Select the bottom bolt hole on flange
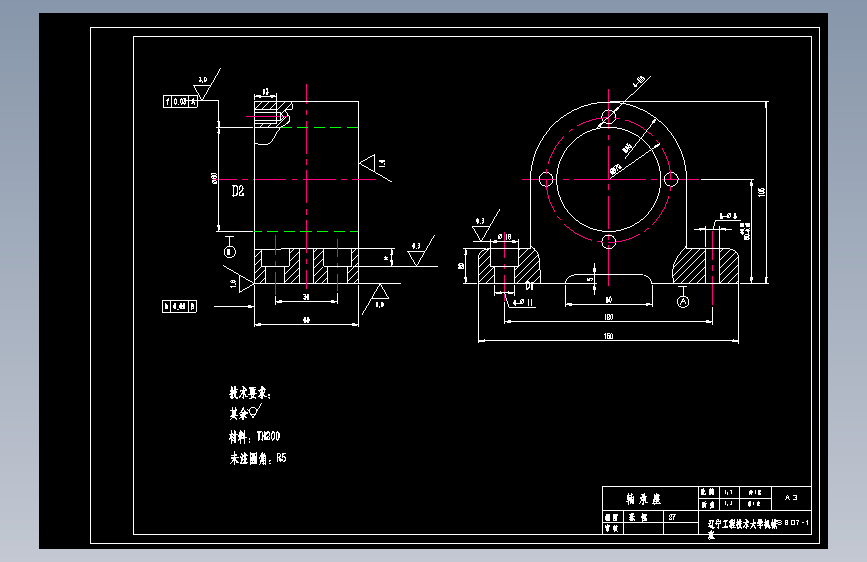The image size is (867, 562). pos(609,242)
